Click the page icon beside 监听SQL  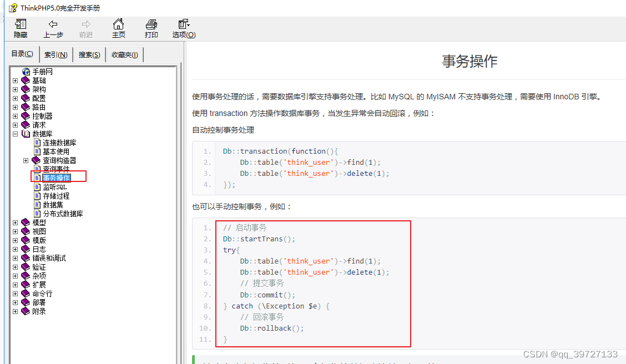[37, 187]
